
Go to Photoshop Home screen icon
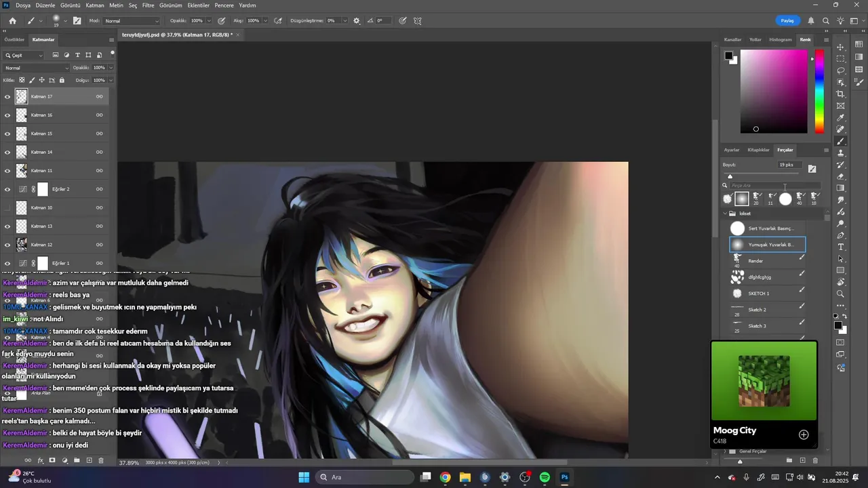click(x=12, y=21)
